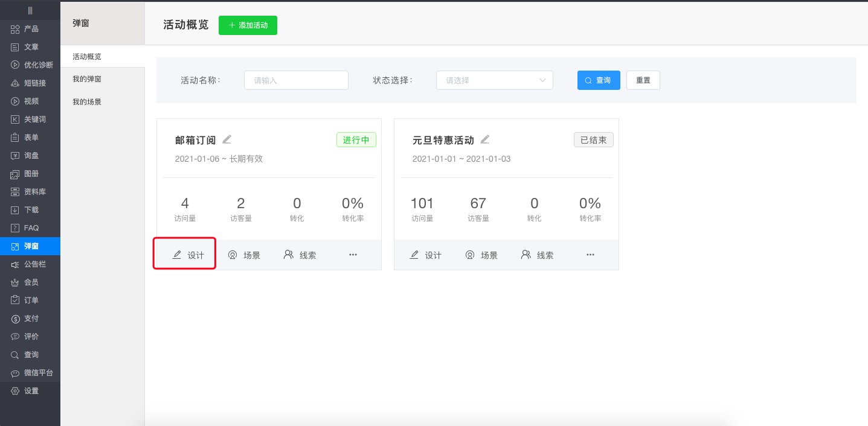The width and height of the screenshot is (868, 426).
Task: Select the 关键词 keywords sidebar icon
Action: pos(27,119)
